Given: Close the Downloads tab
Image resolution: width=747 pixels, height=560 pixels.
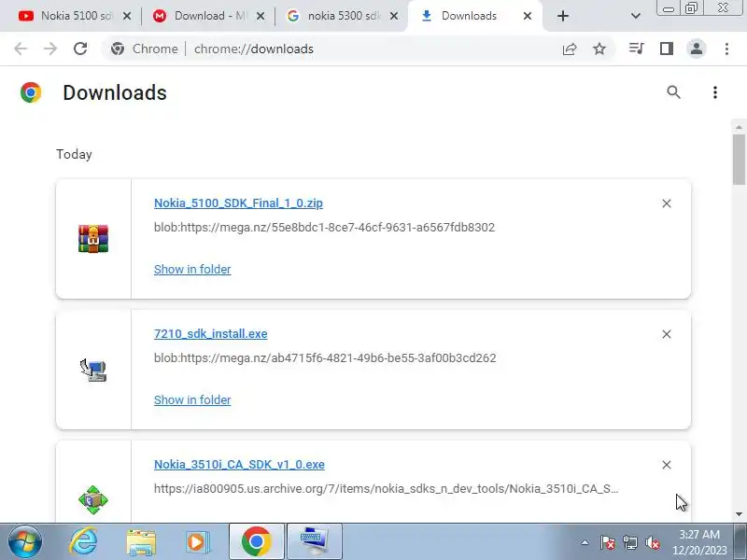Looking at the screenshot, I should click(x=527, y=16).
